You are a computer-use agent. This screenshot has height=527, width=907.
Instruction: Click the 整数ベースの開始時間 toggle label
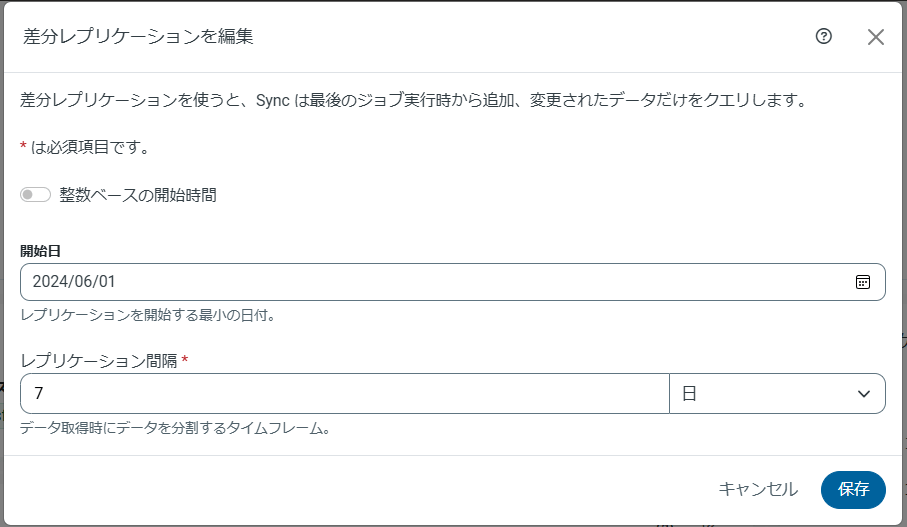point(138,195)
